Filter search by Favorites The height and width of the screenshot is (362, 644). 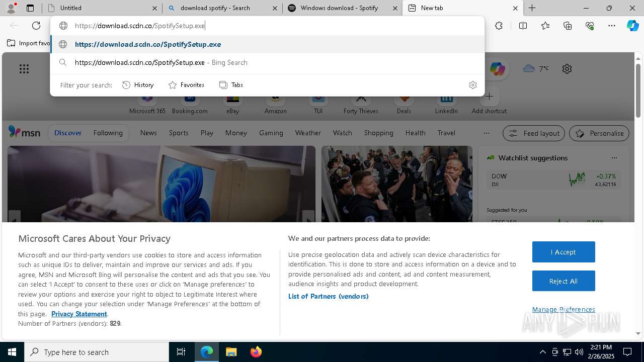pyautogui.click(x=186, y=85)
